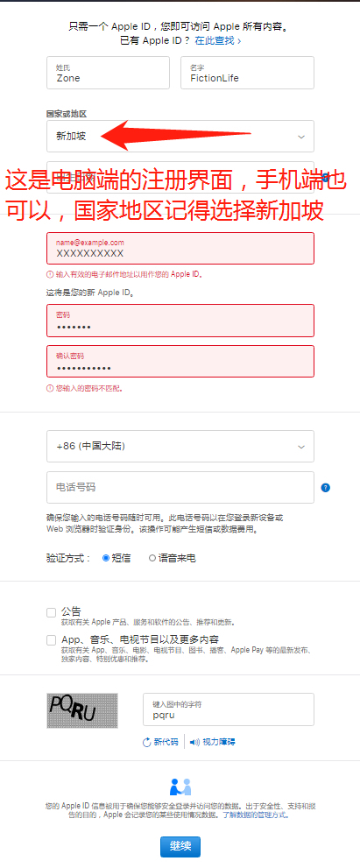
Task: Click the 电话号码 input field
Action: 180,488
